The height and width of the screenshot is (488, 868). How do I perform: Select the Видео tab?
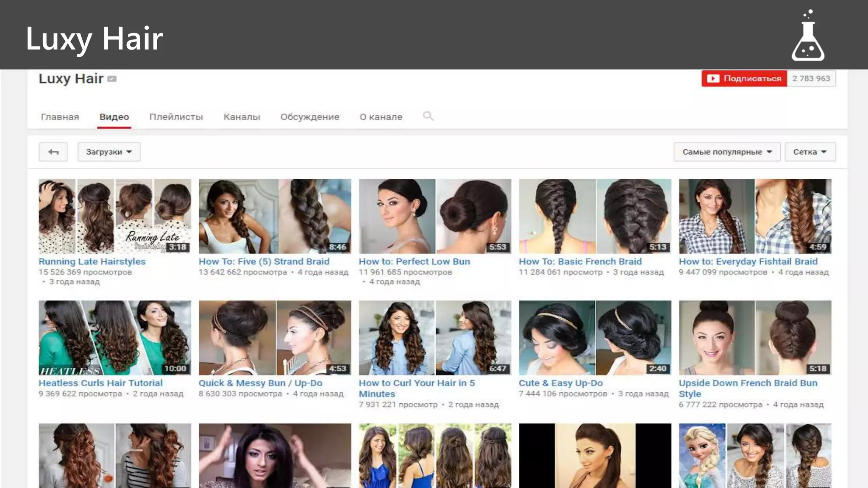click(114, 117)
